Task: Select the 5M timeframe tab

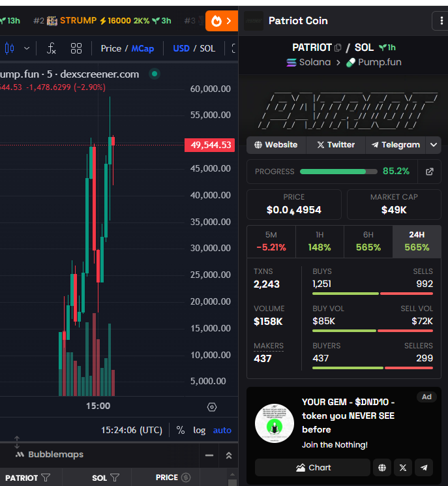Action: (271, 242)
